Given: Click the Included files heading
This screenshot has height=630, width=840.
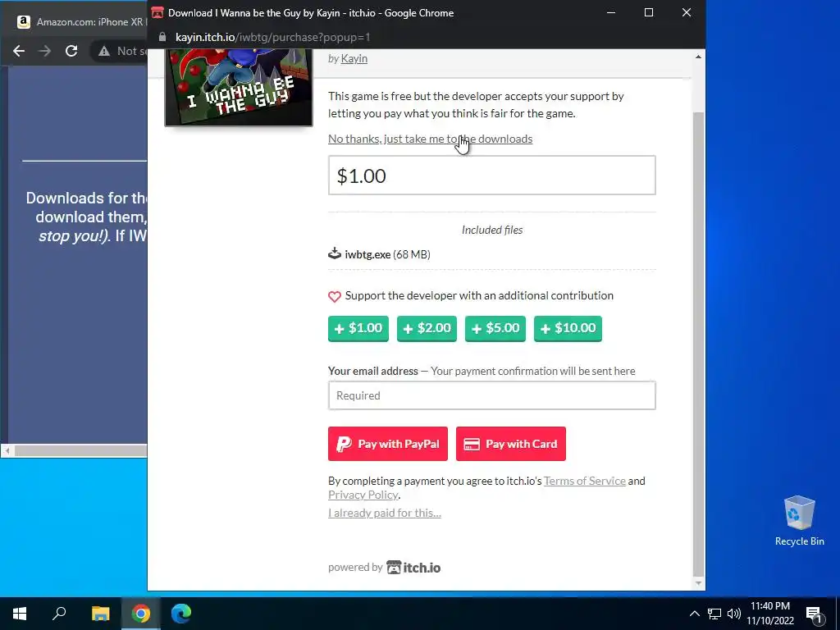Looking at the screenshot, I should pos(492,230).
